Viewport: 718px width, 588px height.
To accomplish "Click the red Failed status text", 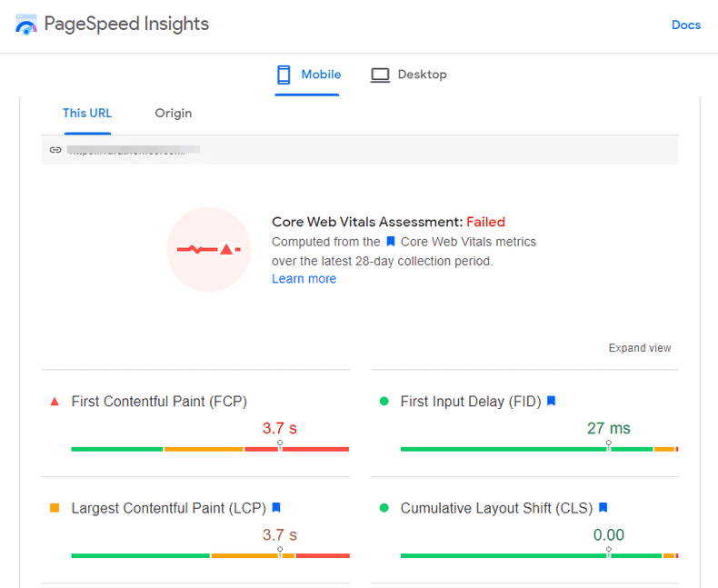I will coord(486,222).
